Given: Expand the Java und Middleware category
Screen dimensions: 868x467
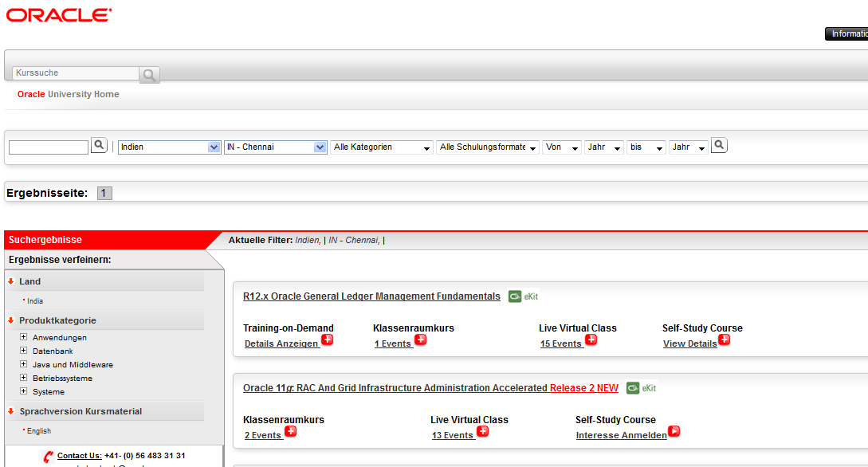Looking at the screenshot, I should coord(23,363).
